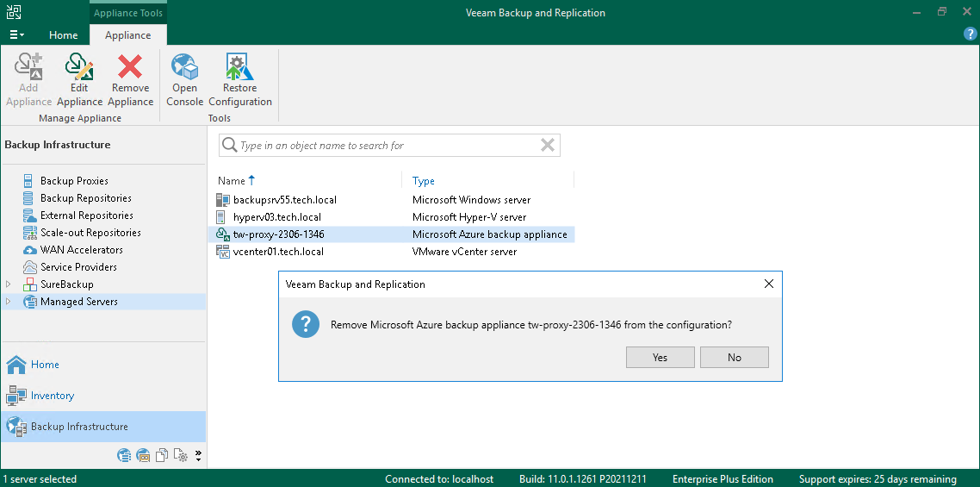The width and height of the screenshot is (980, 487).
Task: Select the Appliance ribbon tab
Action: point(128,35)
